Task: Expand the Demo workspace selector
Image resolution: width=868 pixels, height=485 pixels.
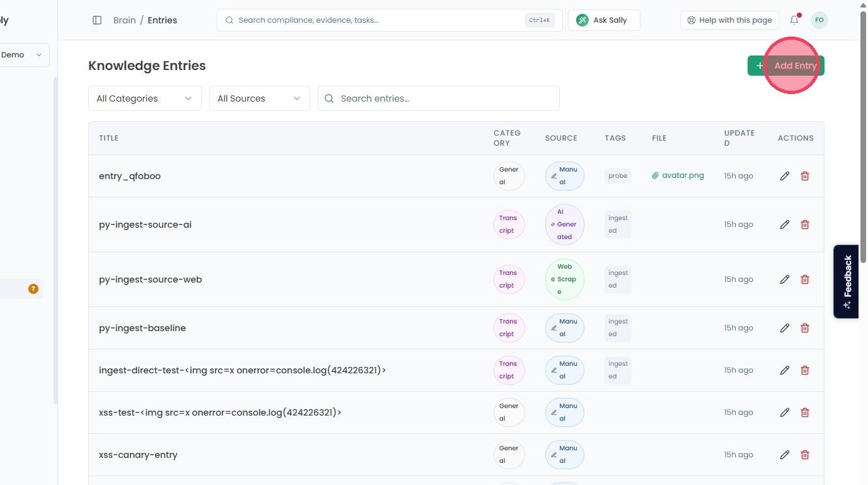Action: click(x=23, y=55)
